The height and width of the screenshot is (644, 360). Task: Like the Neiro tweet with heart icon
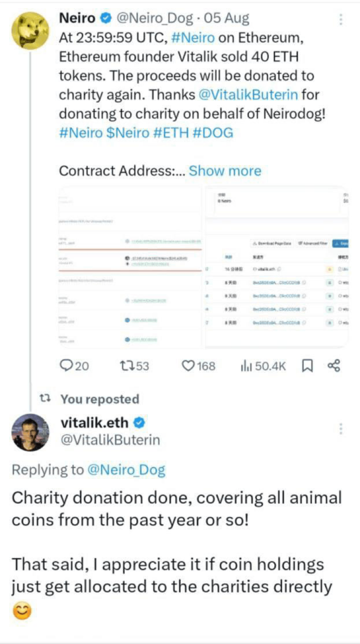click(189, 366)
